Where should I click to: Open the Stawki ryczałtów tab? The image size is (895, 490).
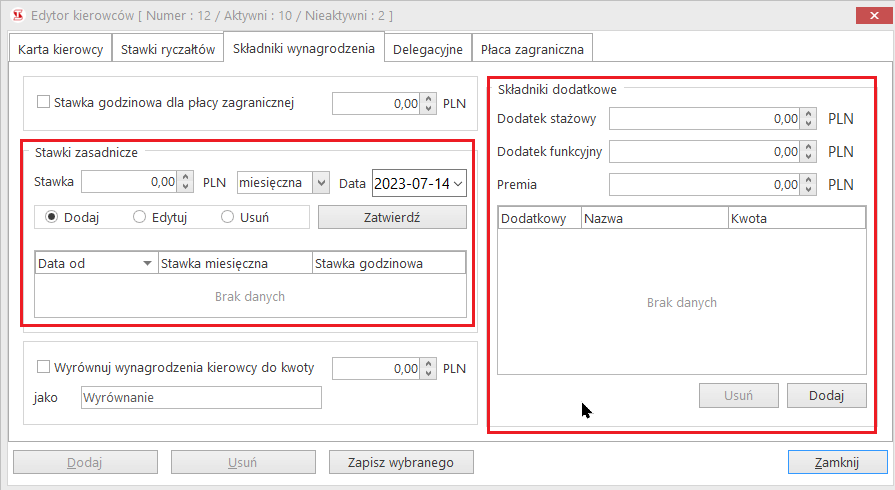[168, 50]
